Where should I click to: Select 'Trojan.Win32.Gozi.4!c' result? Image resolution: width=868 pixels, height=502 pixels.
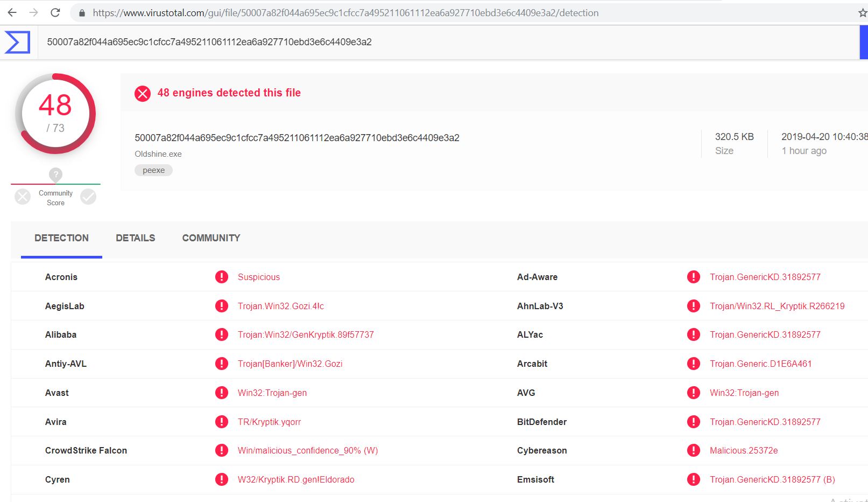tap(281, 306)
